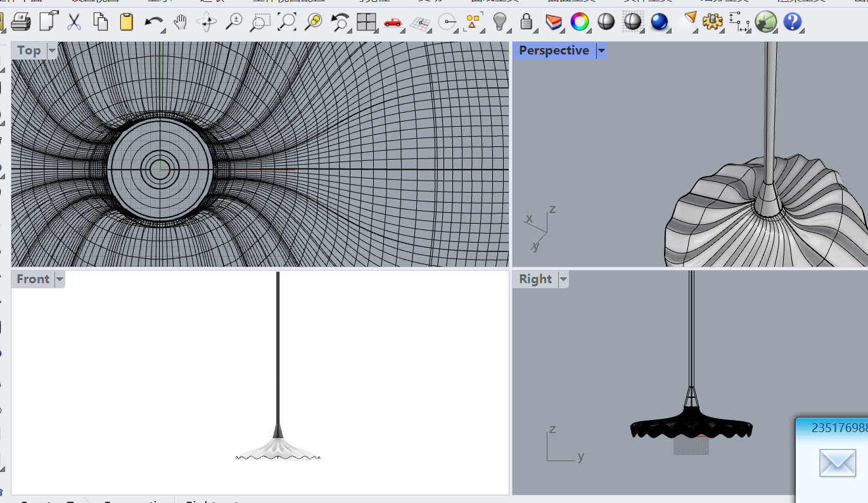The height and width of the screenshot is (503, 868).
Task: Click the select objects shapes icon
Action: click(473, 22)
